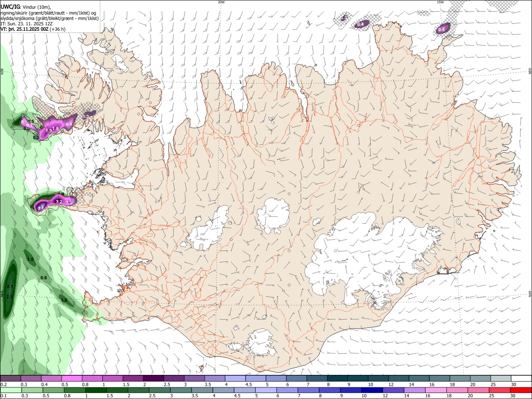The width and height of the screenshot is (532, 399).
Task: Click the white Hofsjökull glacier in central Iceland
Action: 273,215
